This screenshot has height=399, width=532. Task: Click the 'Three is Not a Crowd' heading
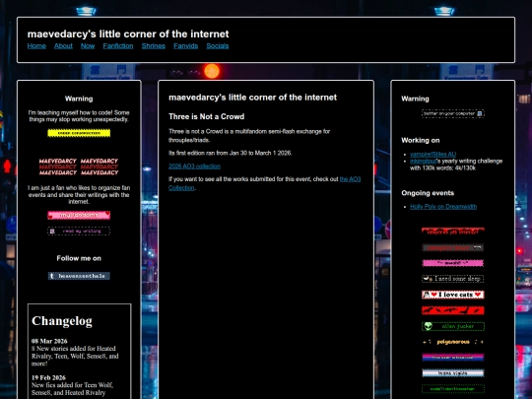tap(206, 116)
